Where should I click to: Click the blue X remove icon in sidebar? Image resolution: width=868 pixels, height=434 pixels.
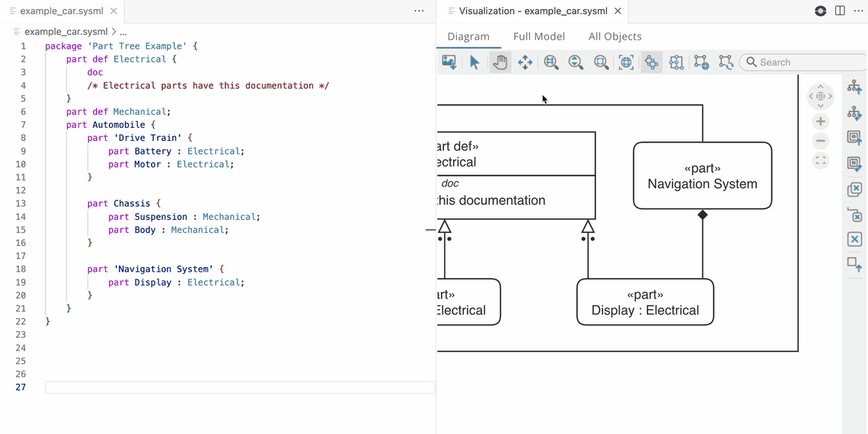coord(854,239)
